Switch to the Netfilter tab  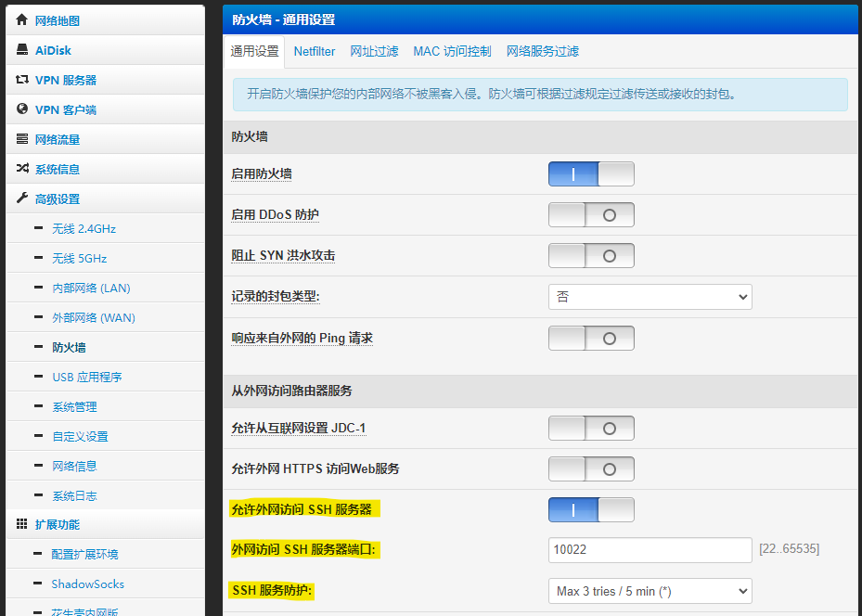pos(314,51)
